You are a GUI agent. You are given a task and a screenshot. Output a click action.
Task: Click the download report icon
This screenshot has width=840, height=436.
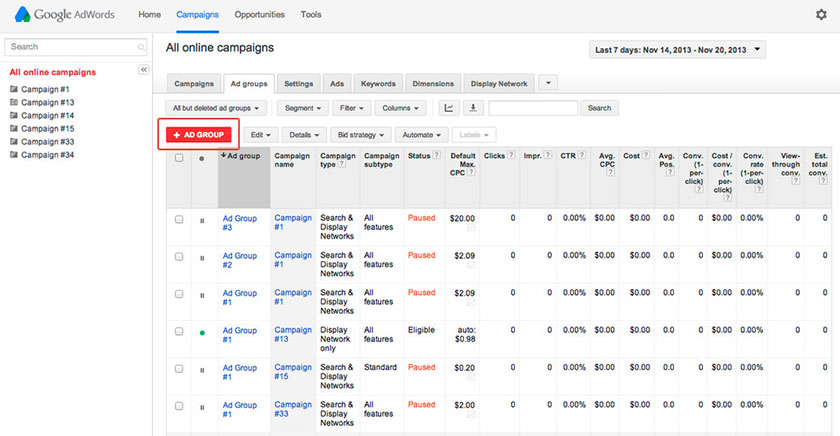472,108
